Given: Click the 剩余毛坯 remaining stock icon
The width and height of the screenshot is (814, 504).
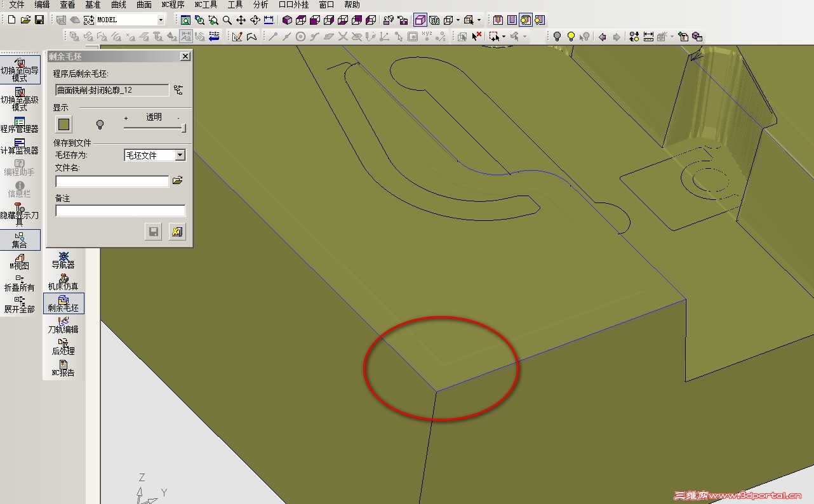Looking at the screenshot, I should 63,303.
